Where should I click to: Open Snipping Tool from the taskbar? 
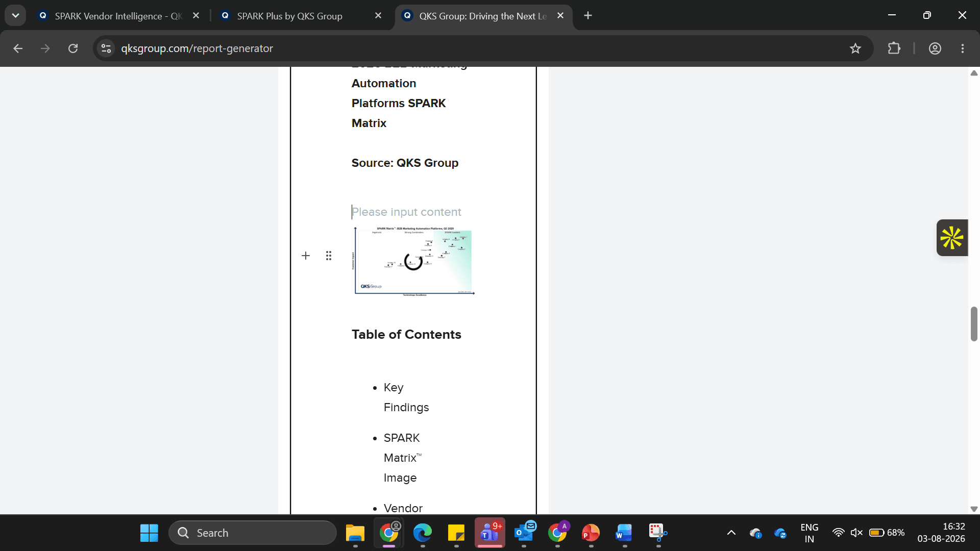[658, 533]
